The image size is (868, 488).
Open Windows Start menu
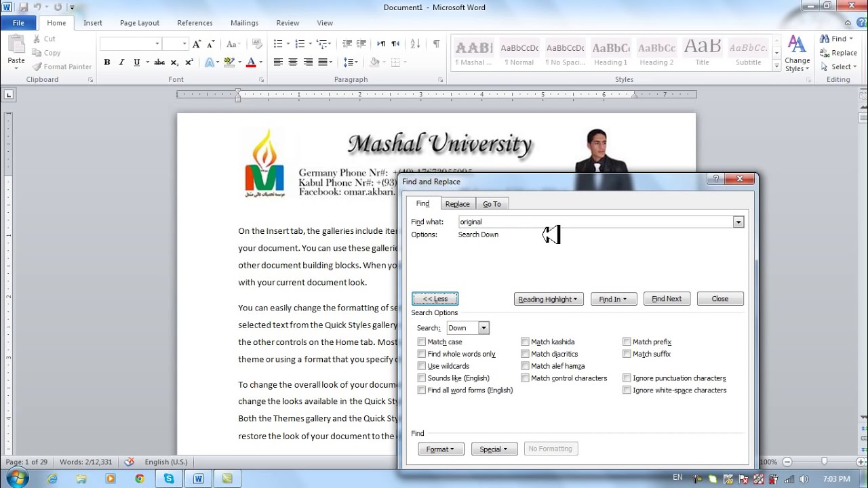tap(16, 478)
